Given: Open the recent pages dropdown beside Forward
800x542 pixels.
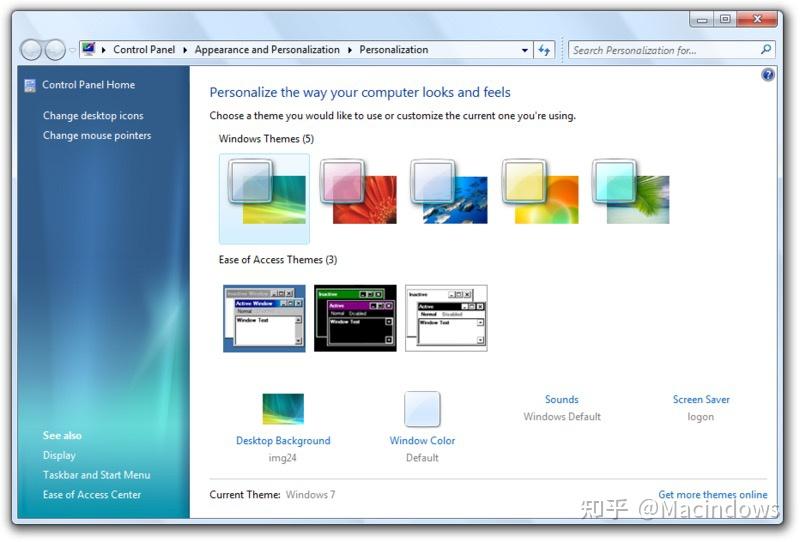Looking at the screenshot, I should pos(72,50).
